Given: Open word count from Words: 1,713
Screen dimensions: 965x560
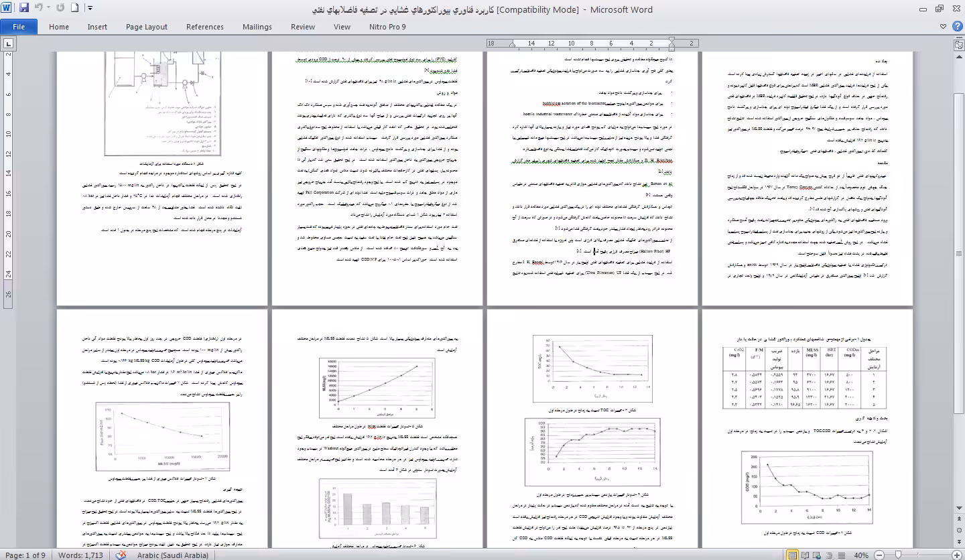Looking at the screenshot, I should pos(80,555).
